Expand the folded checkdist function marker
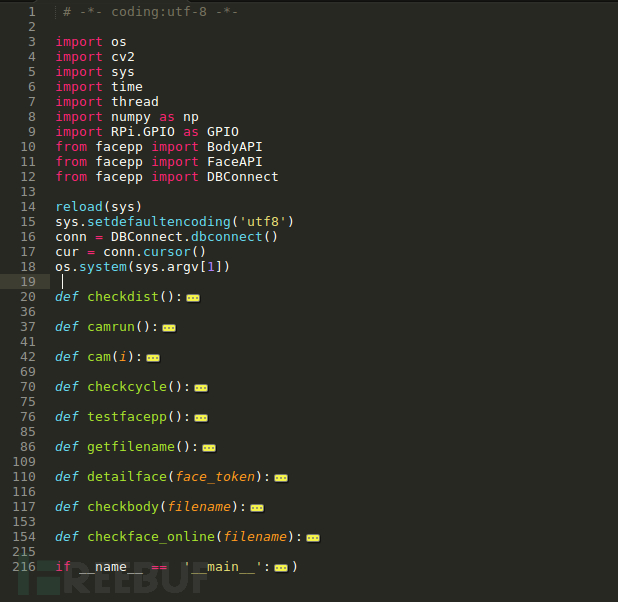Viewport: 618px width, 602px height. (193, 298)
